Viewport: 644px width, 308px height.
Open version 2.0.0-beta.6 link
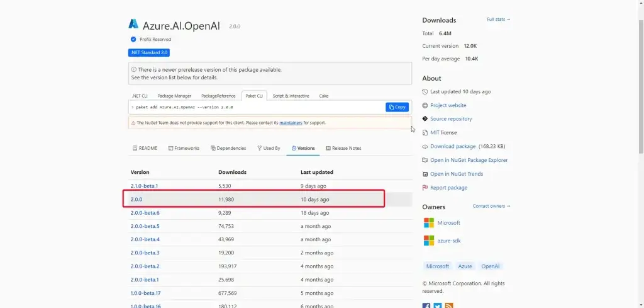(x=145, y=213)
